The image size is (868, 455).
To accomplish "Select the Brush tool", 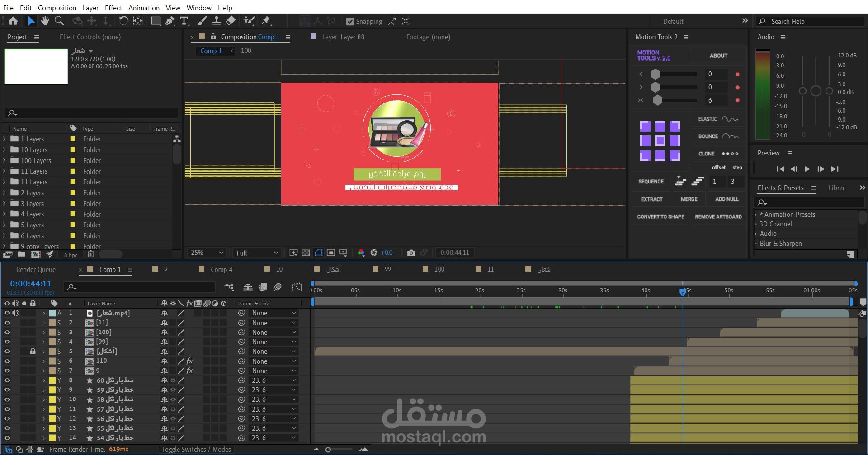I will 202,21.
